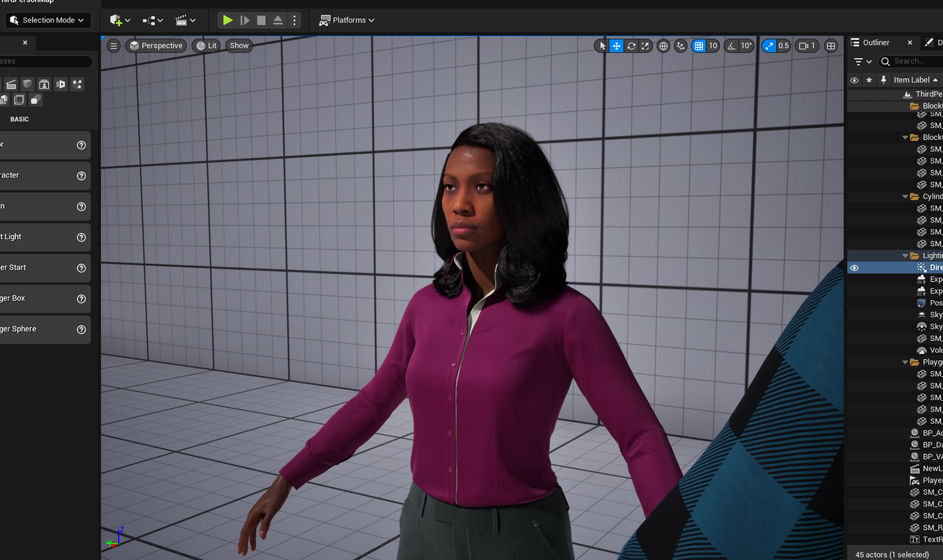Select the Volumes category square icon

pyautogui.click(x=19, y=100)
